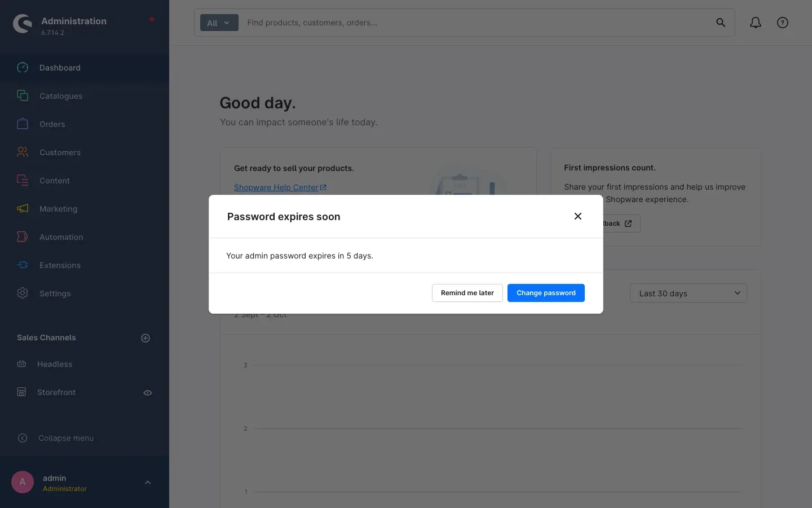This screenshot has width=812, height=508.
Task: Open notifications bell icon
Action: 756,23
